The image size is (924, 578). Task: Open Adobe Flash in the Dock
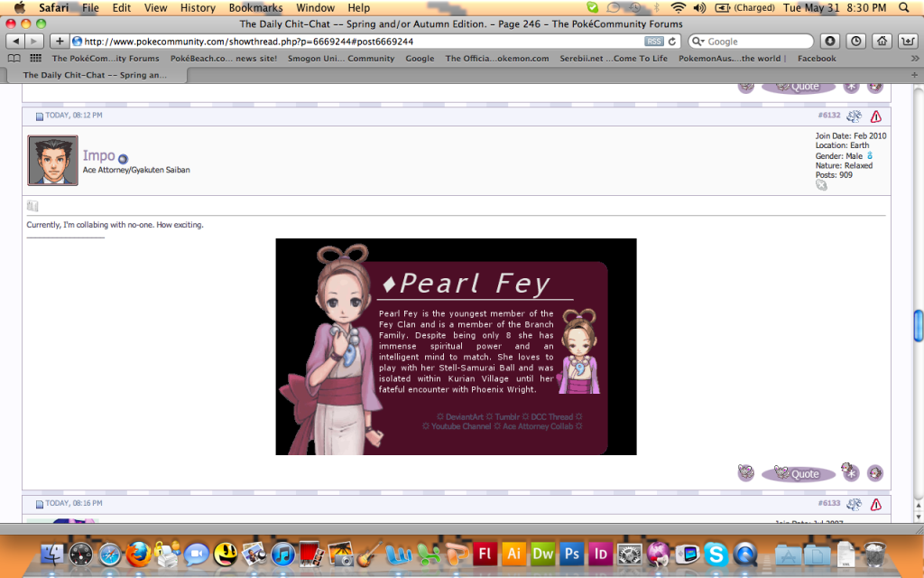pos(485,555)
